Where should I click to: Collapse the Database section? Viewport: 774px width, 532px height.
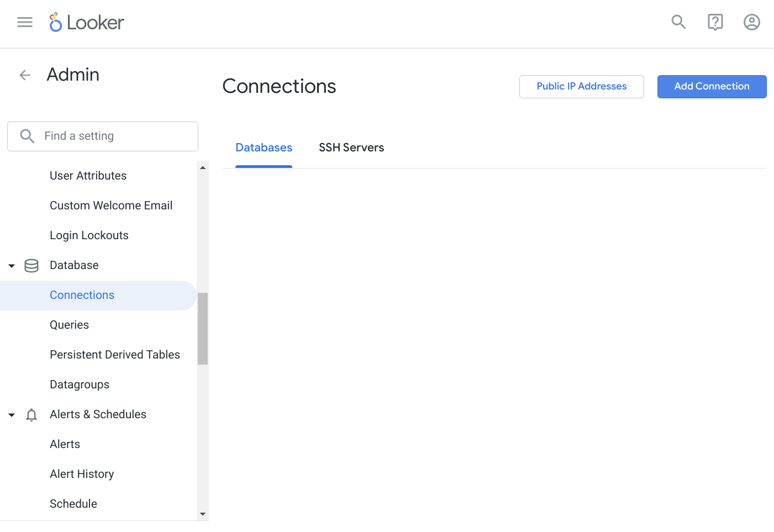(x=11, y=266)
